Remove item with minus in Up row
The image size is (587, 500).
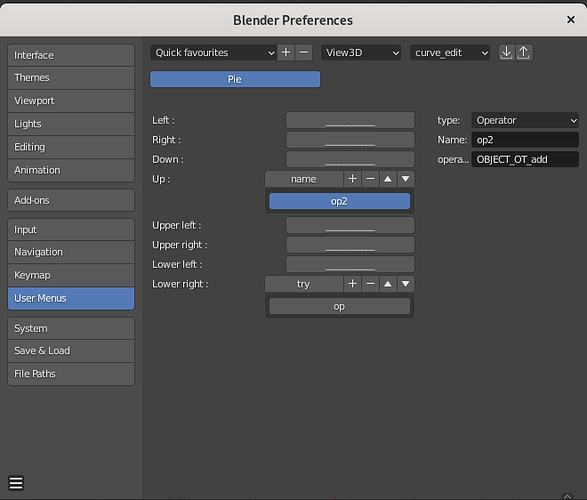click(370, 179)
